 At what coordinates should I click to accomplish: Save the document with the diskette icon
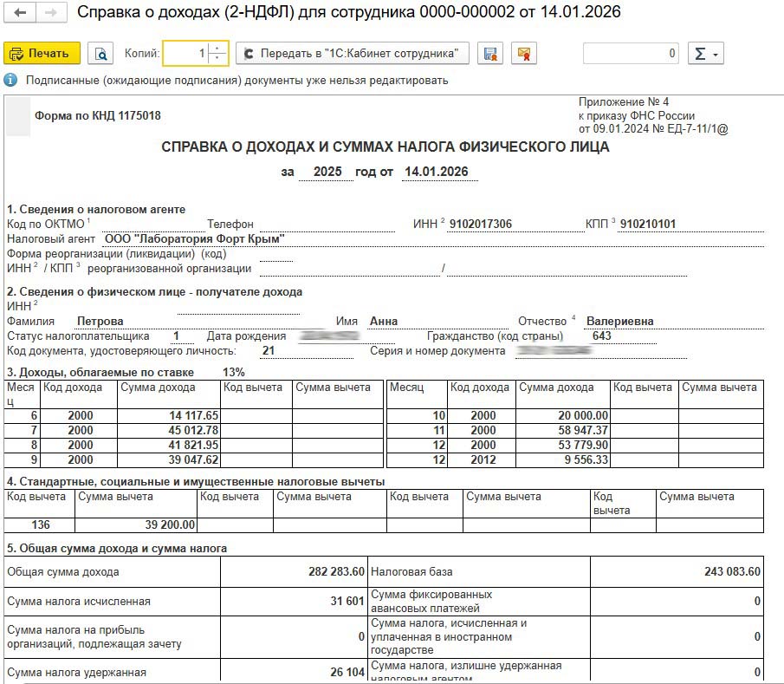pos(490,54)
